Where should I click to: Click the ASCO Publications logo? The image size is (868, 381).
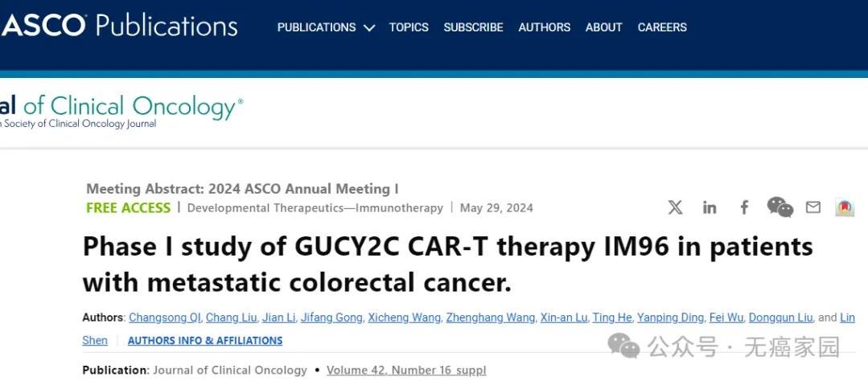(x=119, y=26)
